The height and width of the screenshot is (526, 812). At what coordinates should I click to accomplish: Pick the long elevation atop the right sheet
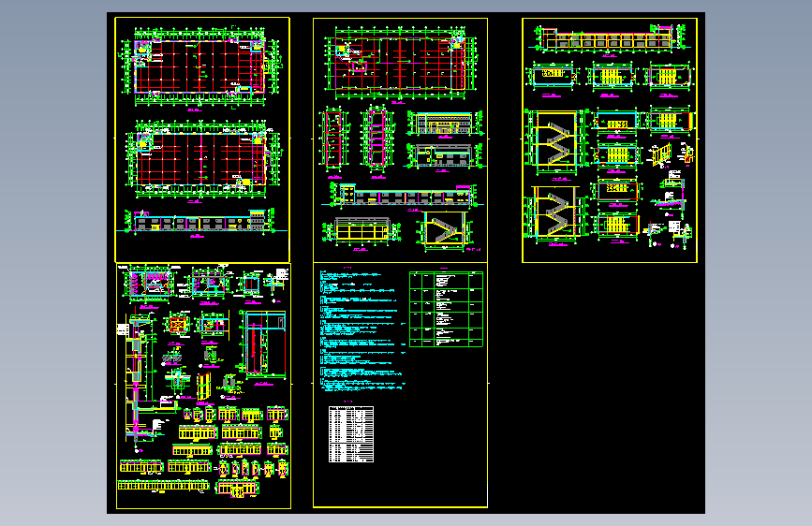point(610,38)
